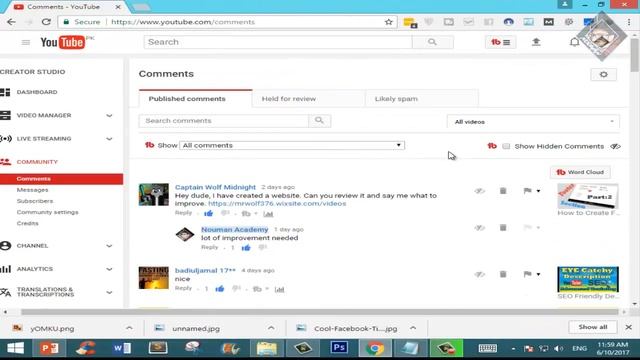
Task: Hide the Nouman Academy reply via eye icon
Action: pyautogui.click(x=479, y=228)
